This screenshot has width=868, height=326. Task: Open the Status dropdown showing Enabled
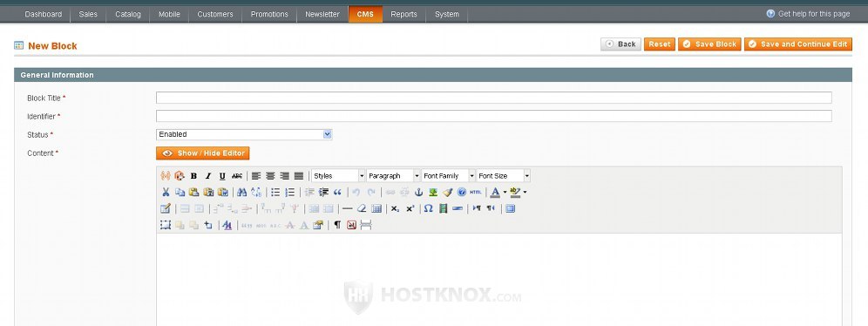click(244, 134)
